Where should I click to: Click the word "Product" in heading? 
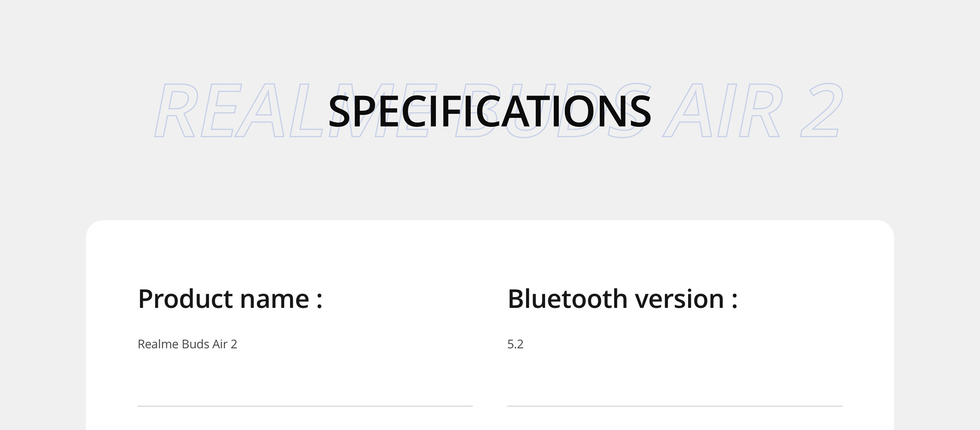[x=185, y=299]
